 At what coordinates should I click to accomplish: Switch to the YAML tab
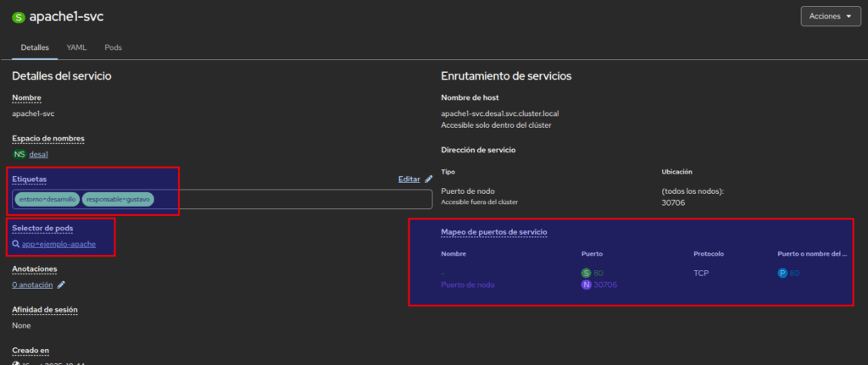pos(76,47)
